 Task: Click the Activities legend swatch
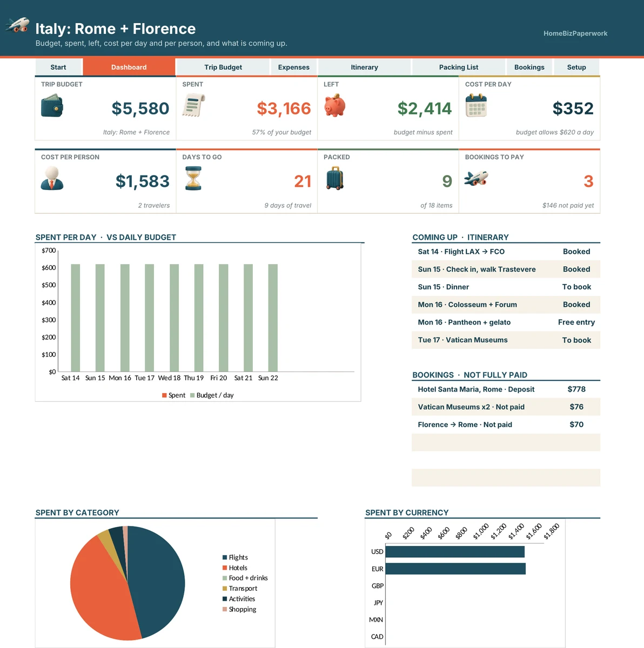[x=225, y=599]
